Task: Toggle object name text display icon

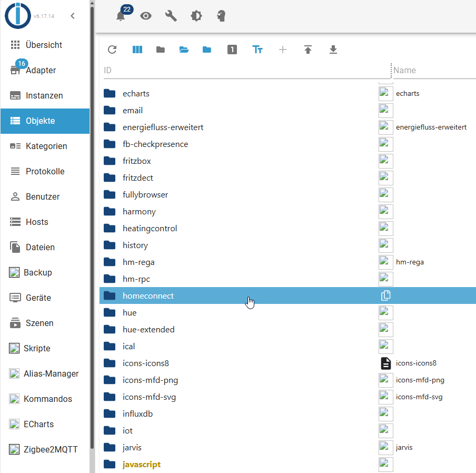Action: pyautogui.click(x=257, y=50)
